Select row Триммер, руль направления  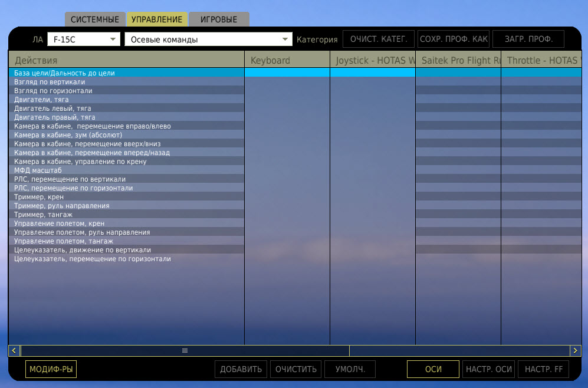coord(126,205)
